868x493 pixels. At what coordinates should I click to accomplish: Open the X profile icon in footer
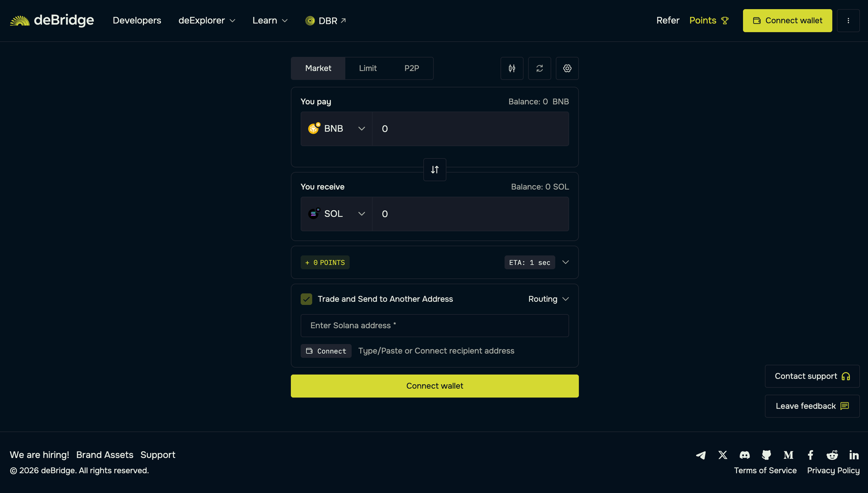coord(723,455)
